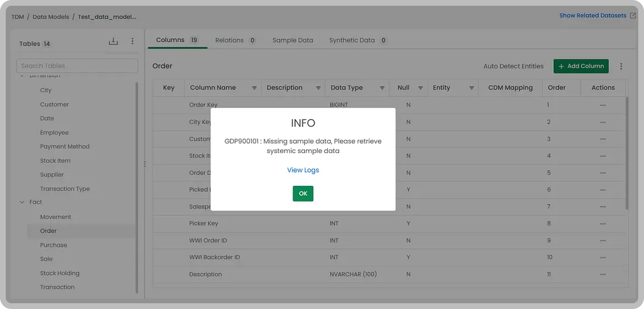Open actions menu for order row 6
Image resolution: width=644 pixels, height=309 pixels.
603,190
